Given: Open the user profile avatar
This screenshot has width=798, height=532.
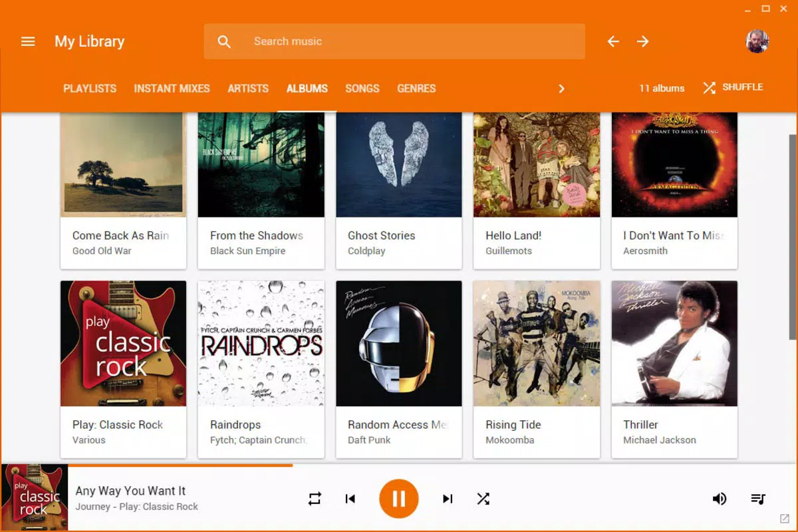Looking at the screenshot, I should tap(757, 41).
